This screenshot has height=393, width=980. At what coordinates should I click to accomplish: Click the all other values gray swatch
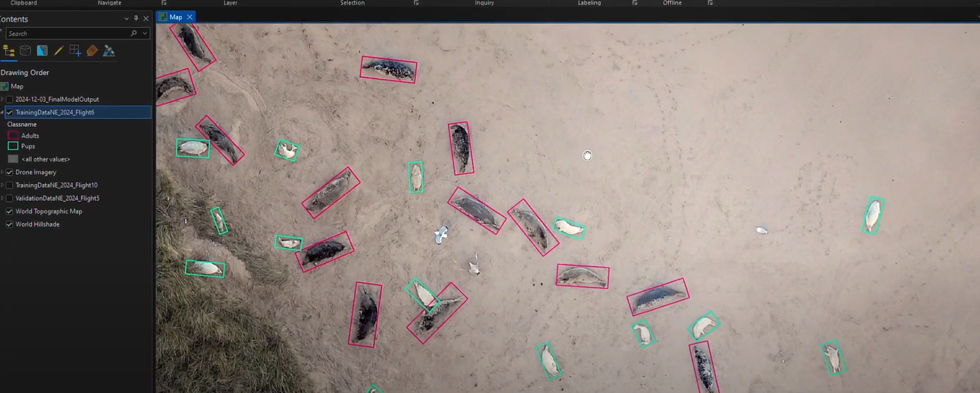tap(13, 159)
